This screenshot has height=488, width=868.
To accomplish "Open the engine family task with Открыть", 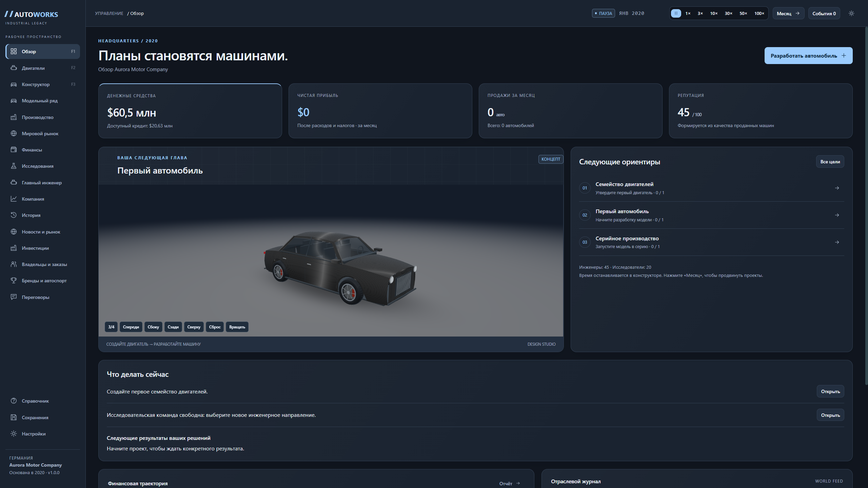I will (830, 391).
